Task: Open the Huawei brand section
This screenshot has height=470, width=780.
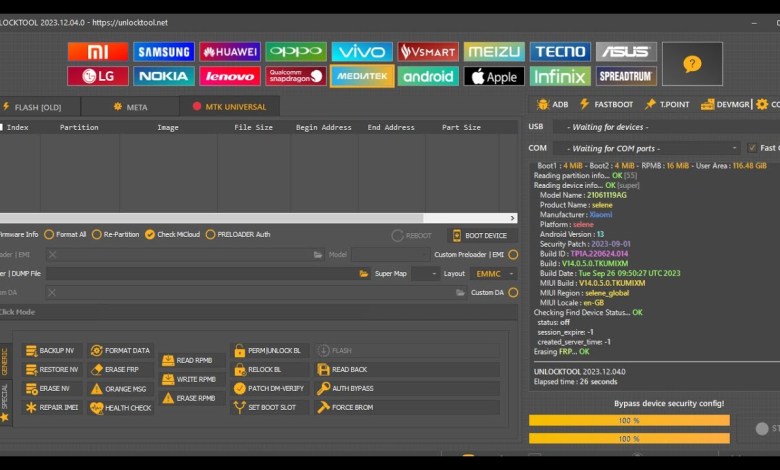Action: (x=230, y=52)
